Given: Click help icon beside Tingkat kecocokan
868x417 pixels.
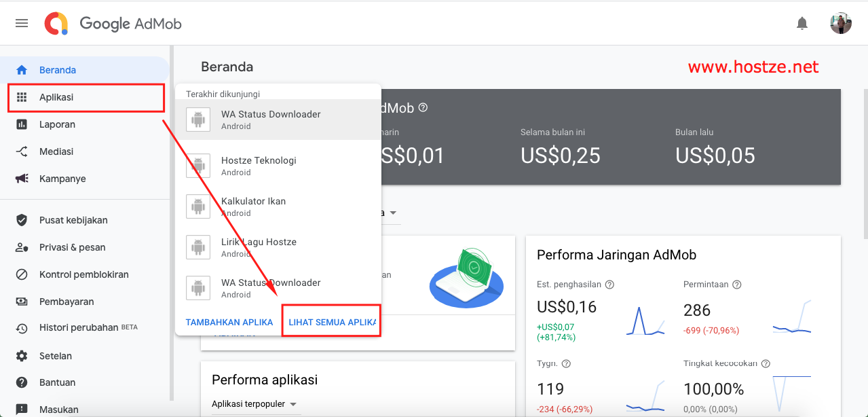Looking at the screenshot, I should 766,364.
